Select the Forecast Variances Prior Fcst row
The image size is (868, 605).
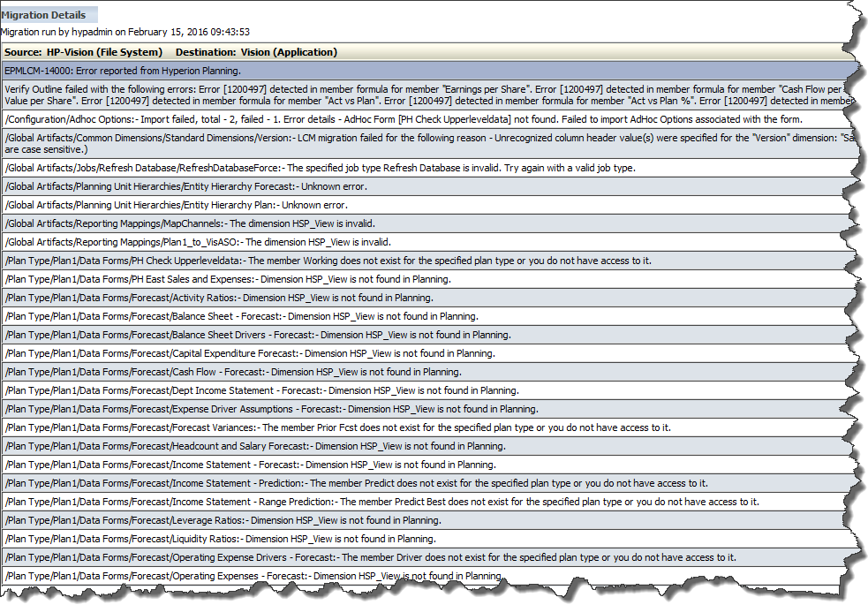coord(426,427)
